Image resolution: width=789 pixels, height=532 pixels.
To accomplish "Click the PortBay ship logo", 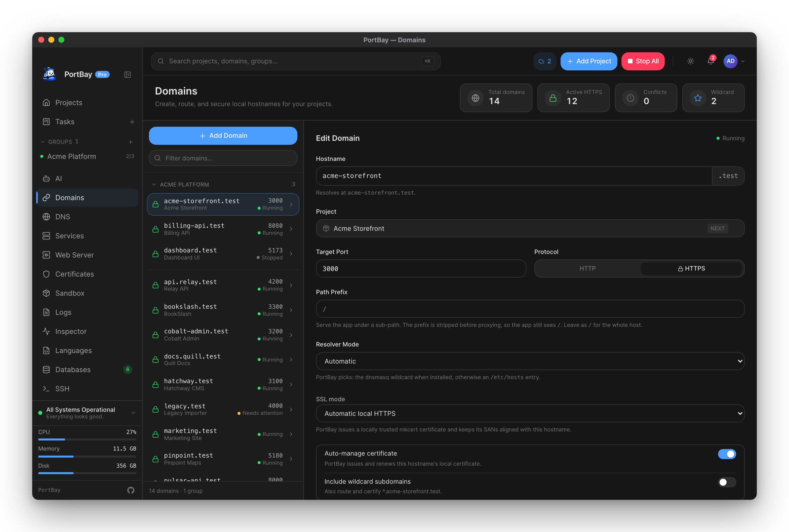I will pos(50,74).
